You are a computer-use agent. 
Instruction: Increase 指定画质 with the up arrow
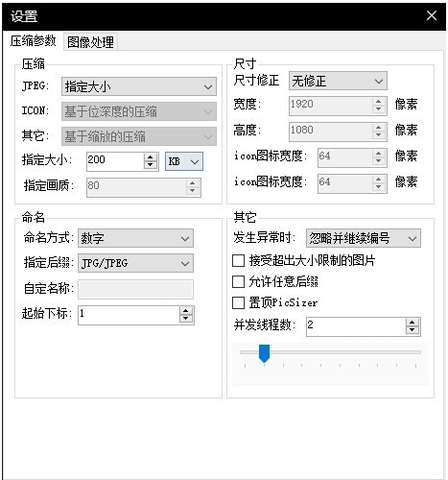coord(192,183)
